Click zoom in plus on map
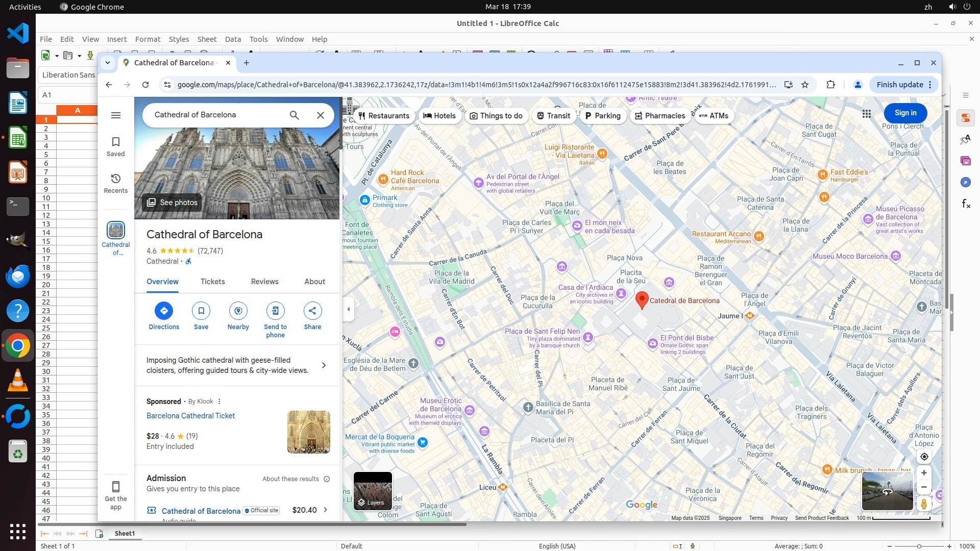Viewport: 980px width, 551px height. coord(924,473)
